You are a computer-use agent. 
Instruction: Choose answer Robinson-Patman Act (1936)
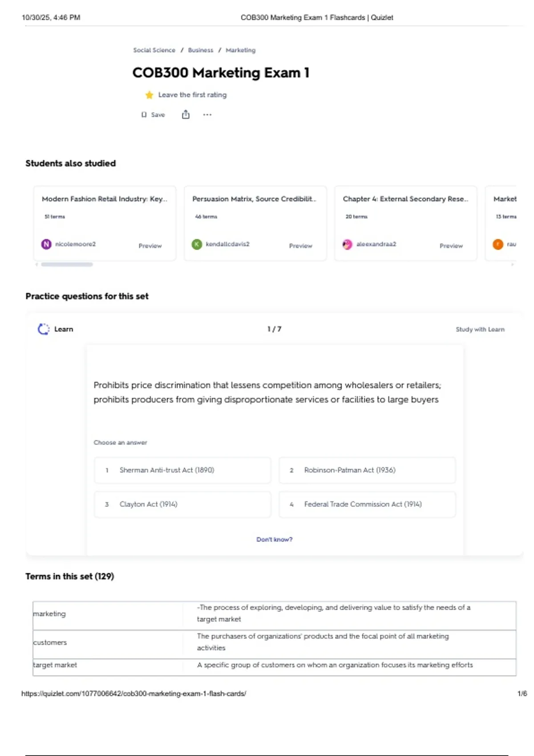pos(367,470)
